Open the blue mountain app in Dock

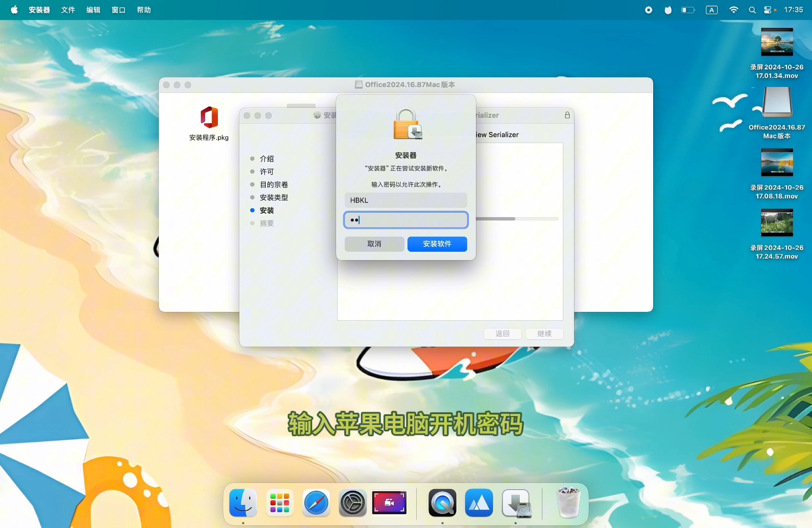click(x=479, y=503)
